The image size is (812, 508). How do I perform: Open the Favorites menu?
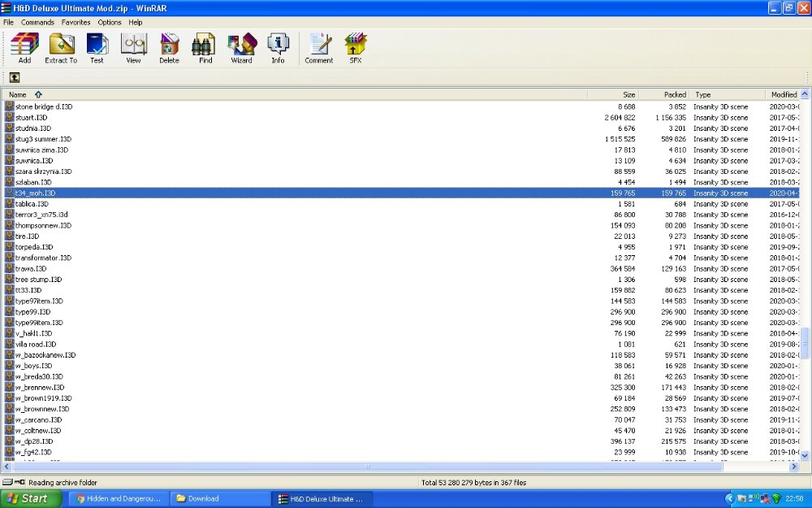click(x=76, y=22)
